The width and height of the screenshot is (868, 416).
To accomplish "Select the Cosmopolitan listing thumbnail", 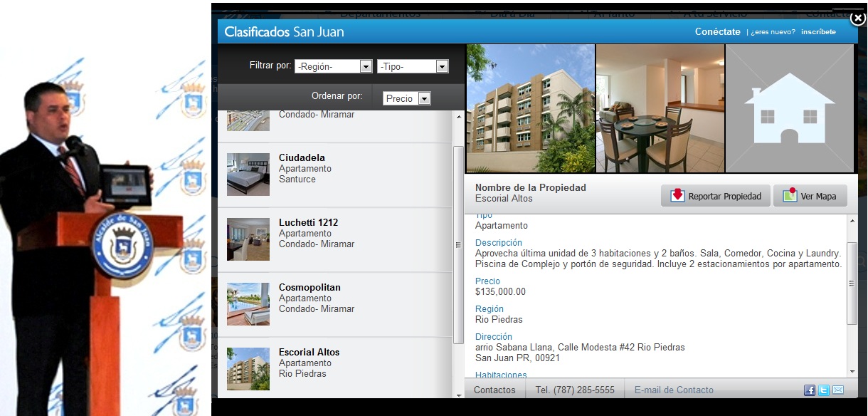I will pyautogui.click(x=248, y=304).
